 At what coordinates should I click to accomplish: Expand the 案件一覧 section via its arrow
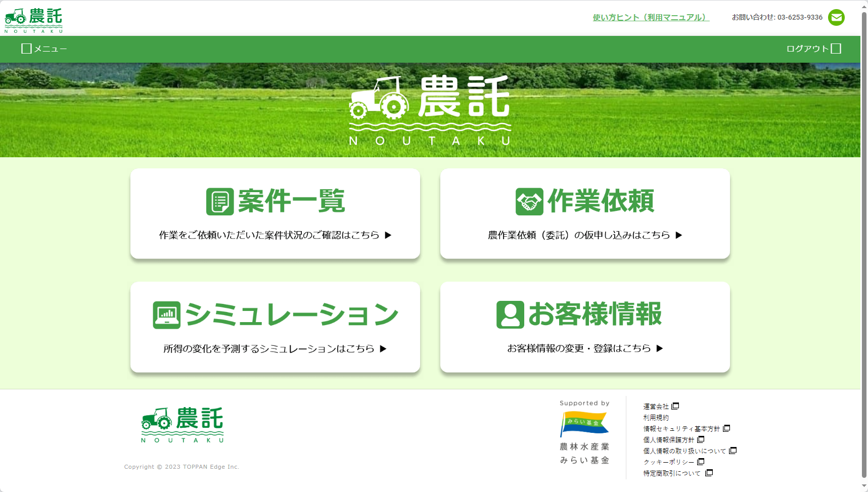click(x=388, y=235)
